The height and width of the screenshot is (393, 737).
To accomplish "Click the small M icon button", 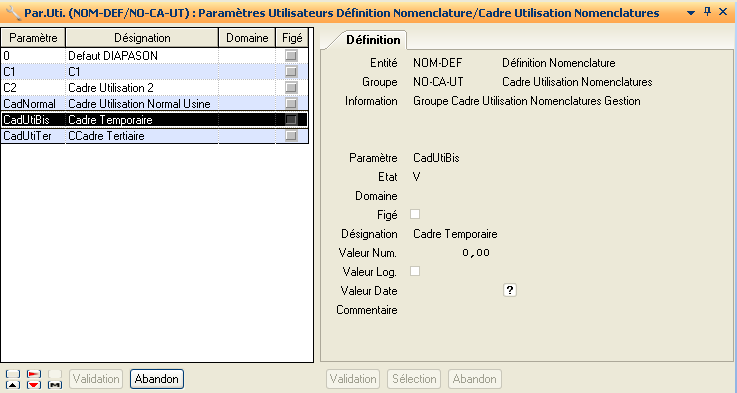I will tap(55, 385).
